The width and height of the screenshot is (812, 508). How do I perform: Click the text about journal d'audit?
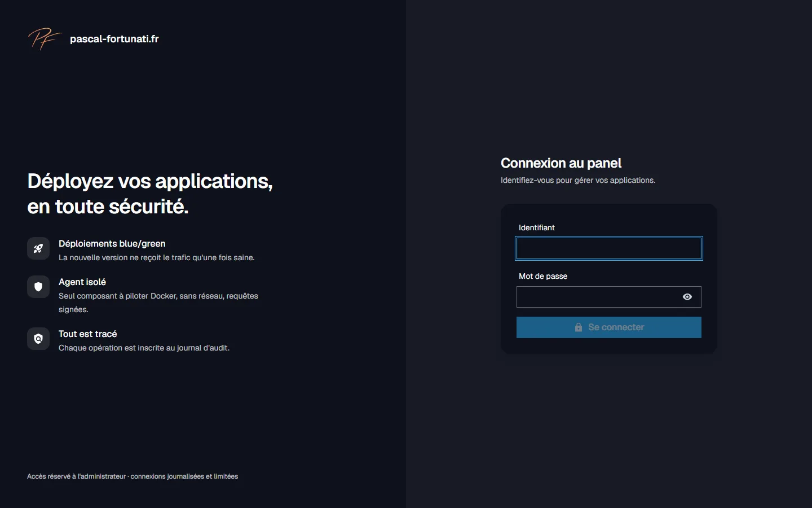(144, 348)
